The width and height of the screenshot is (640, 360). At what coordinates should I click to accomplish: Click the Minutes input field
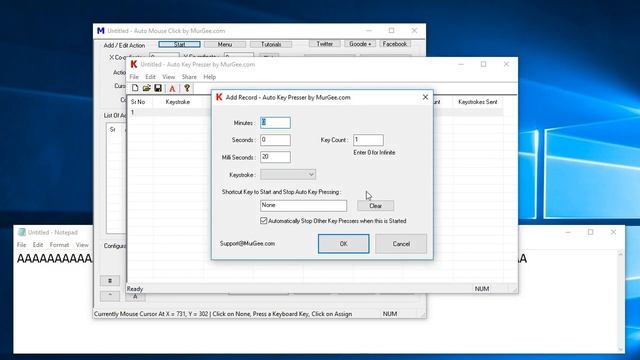point(276,123)
